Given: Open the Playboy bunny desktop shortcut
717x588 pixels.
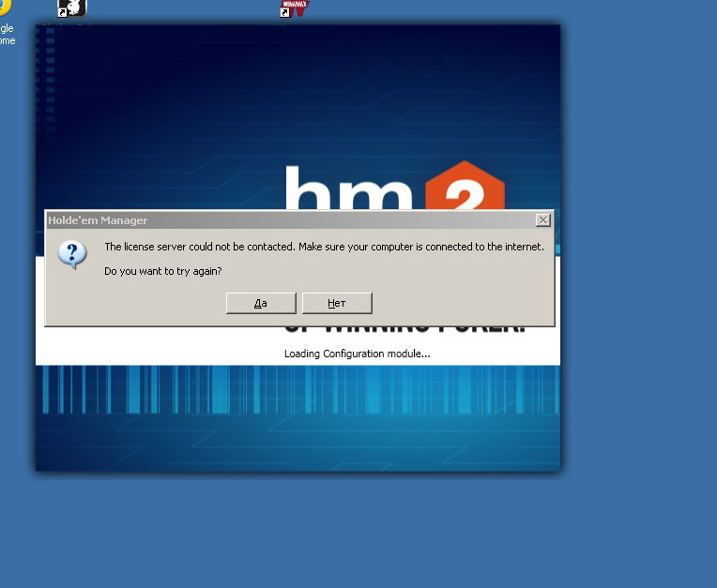Looking at the screenshot, I should (71, 8).
